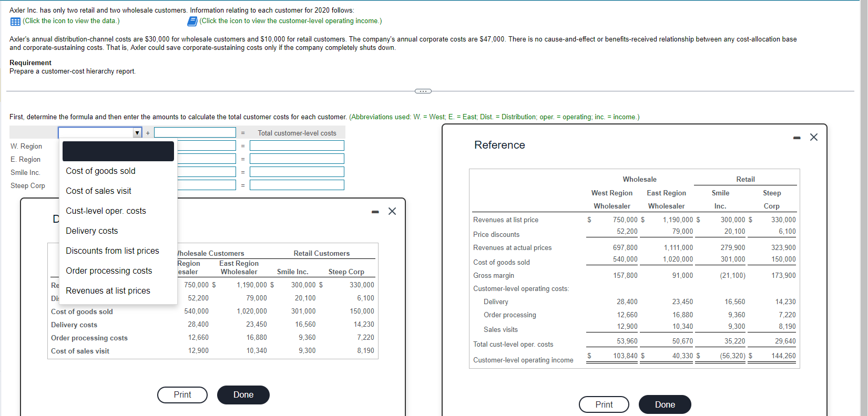Click the Wholesale header in Reference table
Screen dimensions: 868x416
[x=639, y=179]
